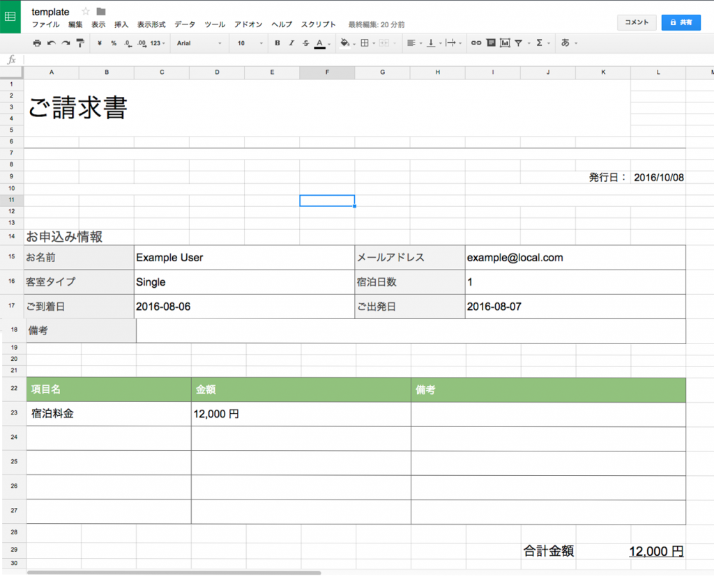Insert a comment from the toolbar
Viewport: 714px width, 588px height.
coord(491,42)
